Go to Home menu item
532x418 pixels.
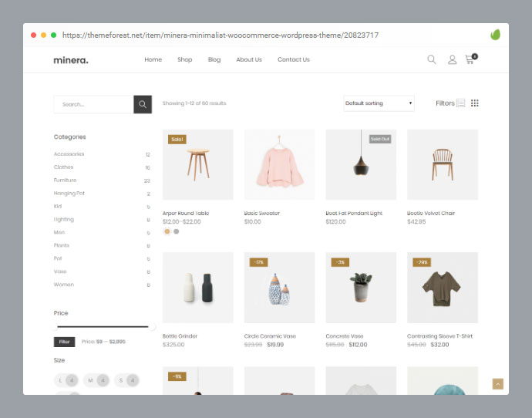pos(153,59)
